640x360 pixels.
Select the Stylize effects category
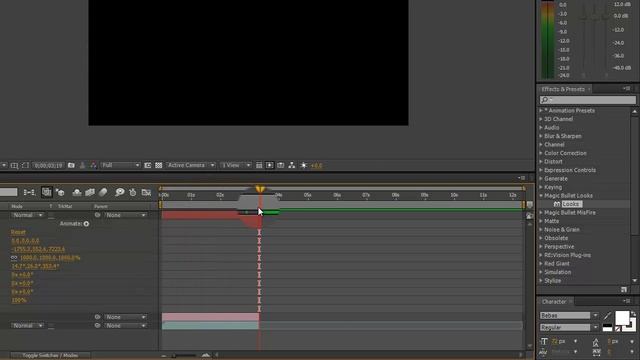552,281
